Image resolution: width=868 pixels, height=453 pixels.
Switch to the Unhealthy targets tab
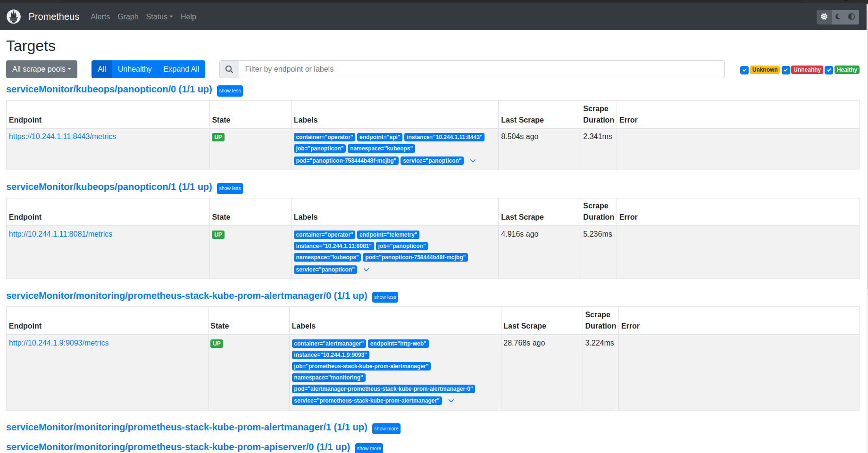coord(134,69)
